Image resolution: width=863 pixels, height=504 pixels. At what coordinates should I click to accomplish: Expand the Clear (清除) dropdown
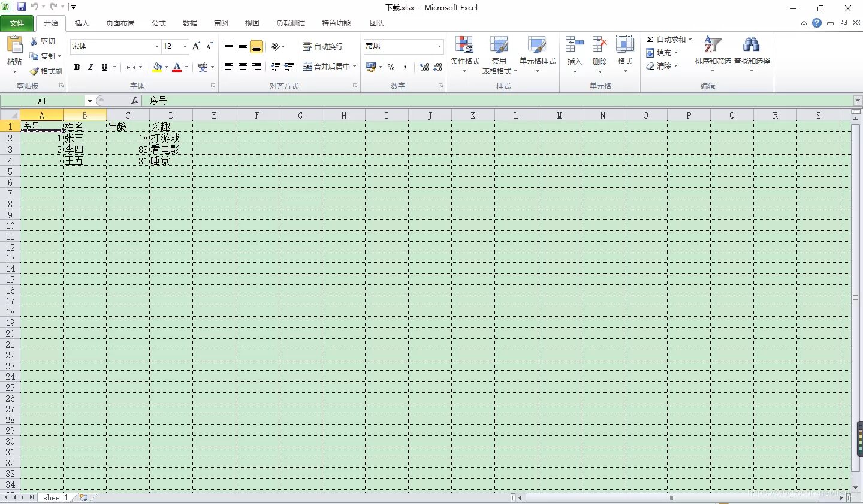pyautogui.click(x=675, y=66)
